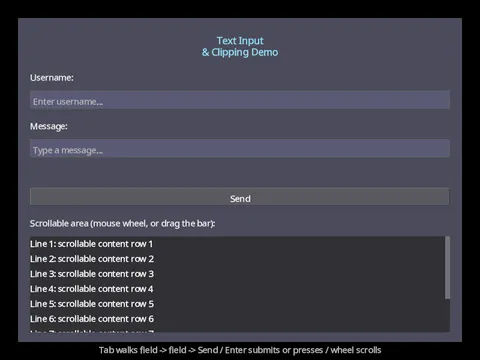Click the vertical scrollbar thumb
The height and width of the screenshot is (360, 480).
click(x=447, y=268)
